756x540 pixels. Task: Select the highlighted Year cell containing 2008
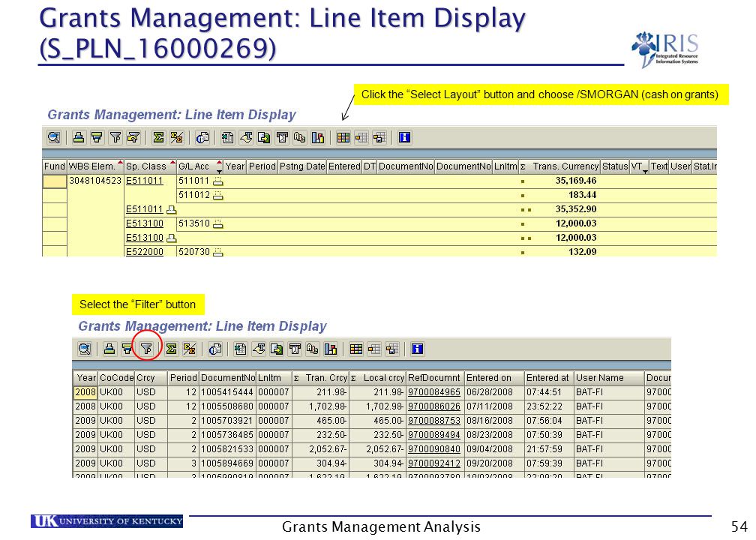pyautogui.click(x=85, y=392)
